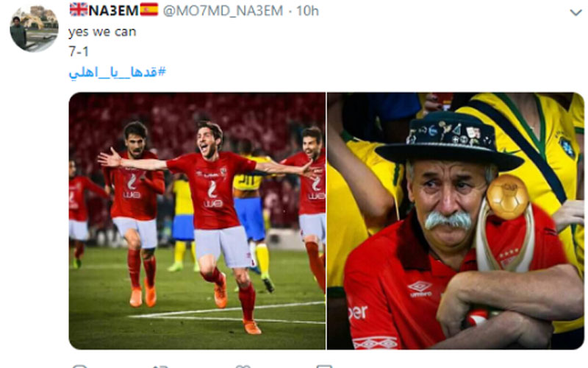Open the tweet options chevron menu
The image size is (588, 368).
[576, 13]
